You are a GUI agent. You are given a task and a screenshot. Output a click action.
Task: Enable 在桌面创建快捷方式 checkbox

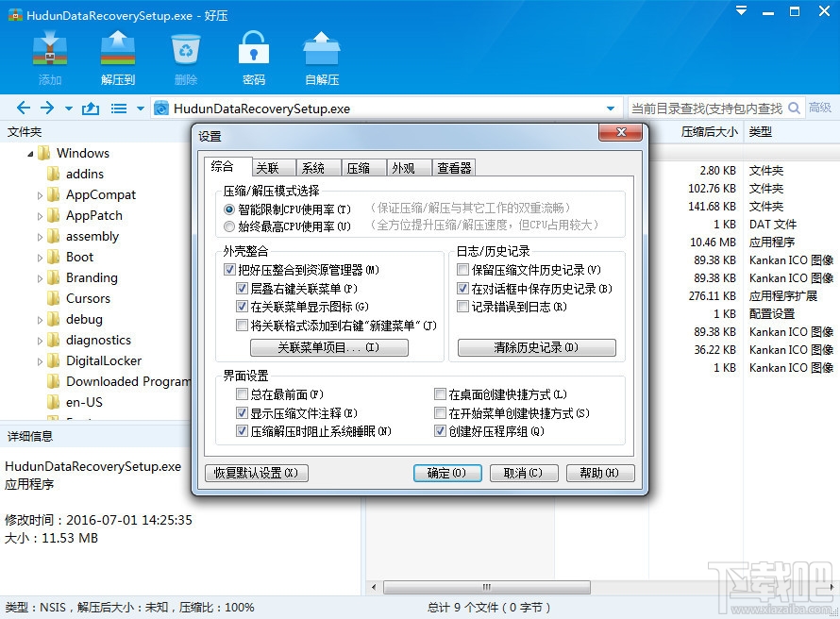pyautogui.click(x=440, y=394)
